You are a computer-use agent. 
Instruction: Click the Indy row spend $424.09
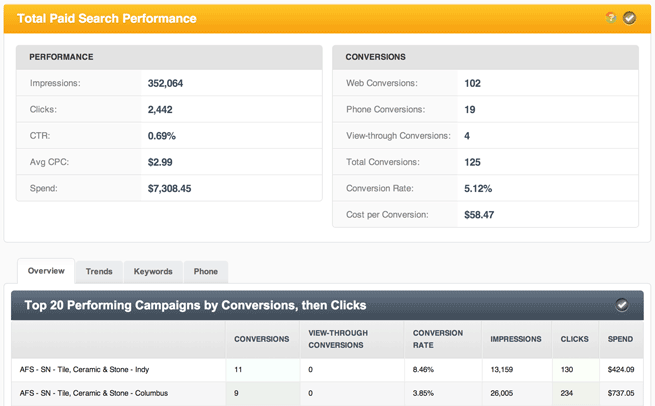tap(621, 370)
